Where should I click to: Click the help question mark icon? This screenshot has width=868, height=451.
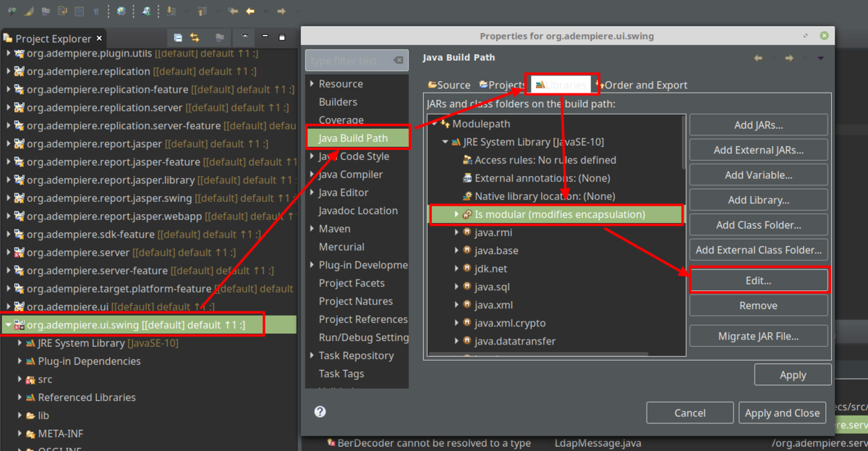pos(320,411)
